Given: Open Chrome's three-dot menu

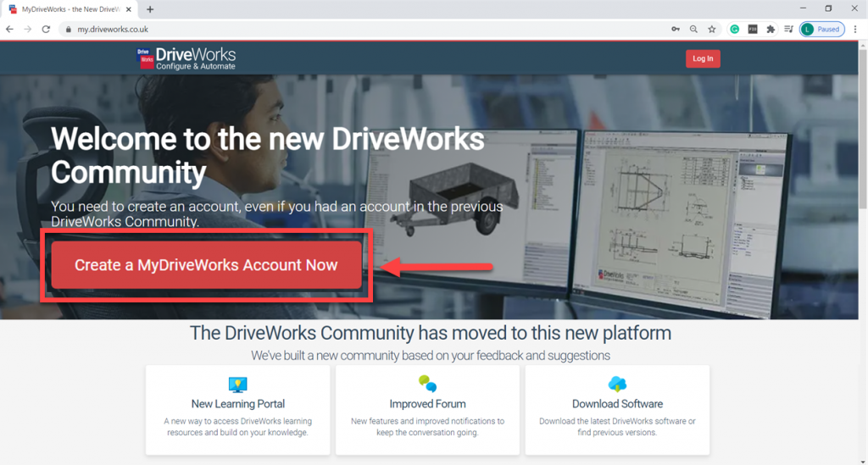Looking at the screenshot, I should (x=855, y=30).
